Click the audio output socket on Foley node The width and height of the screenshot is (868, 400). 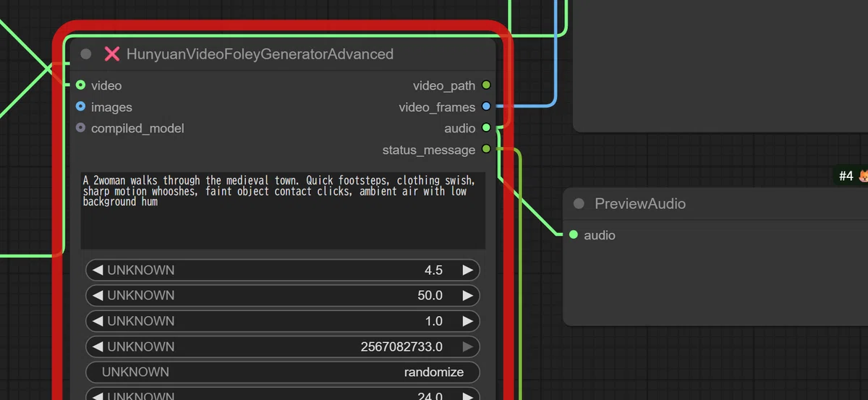pyautogui.click(x=486, y=128)
